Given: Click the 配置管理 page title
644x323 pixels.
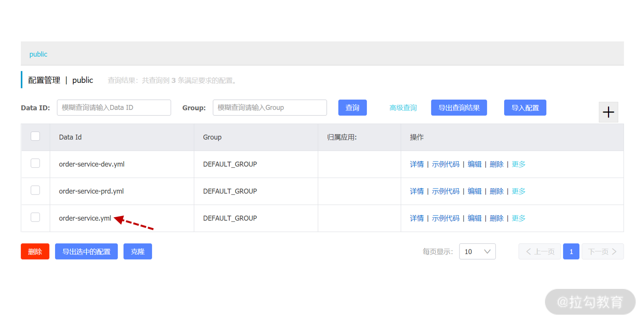Looking at the screenshot, I should pos(44,80).
